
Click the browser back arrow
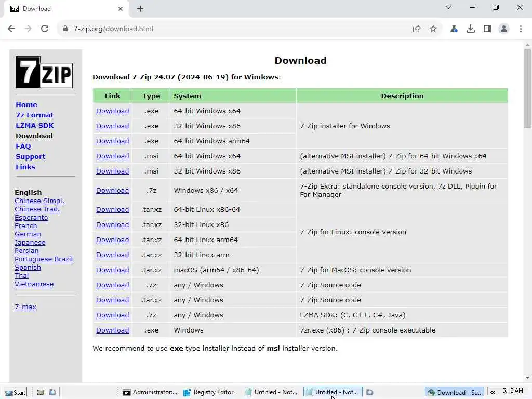click(11, 29)
